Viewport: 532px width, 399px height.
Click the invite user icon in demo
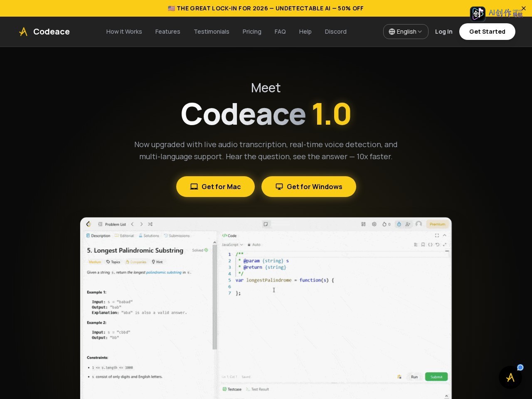click(x=408, y=224)
